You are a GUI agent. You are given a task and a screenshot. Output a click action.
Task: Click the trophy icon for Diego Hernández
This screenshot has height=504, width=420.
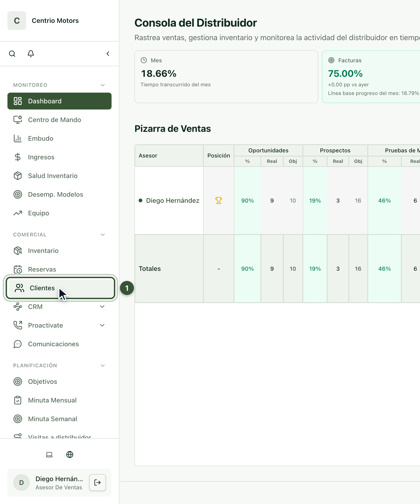pyautogui.click(x=219, y=200)
